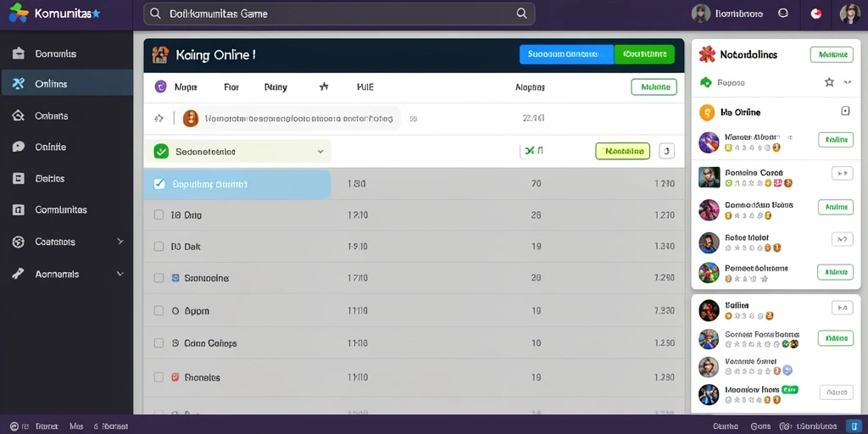Click the yellow-highlighted button in filter row

(623, 151)
